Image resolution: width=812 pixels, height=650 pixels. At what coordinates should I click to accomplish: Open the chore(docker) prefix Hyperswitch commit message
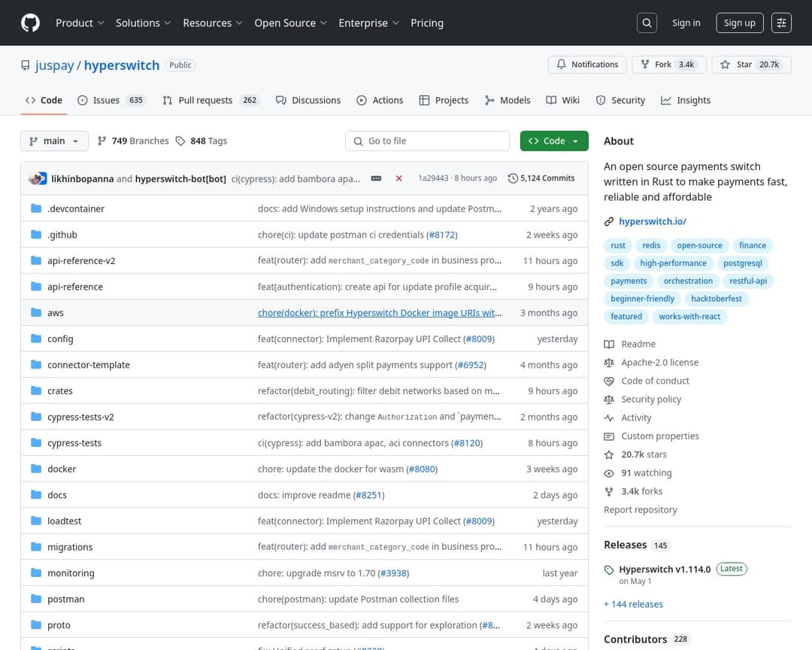(380, 313)
